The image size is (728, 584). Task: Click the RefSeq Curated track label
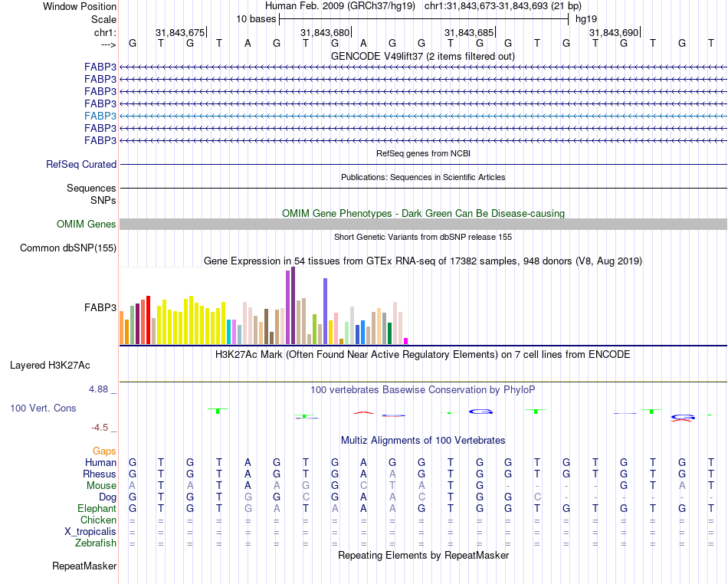coord(80,164)
